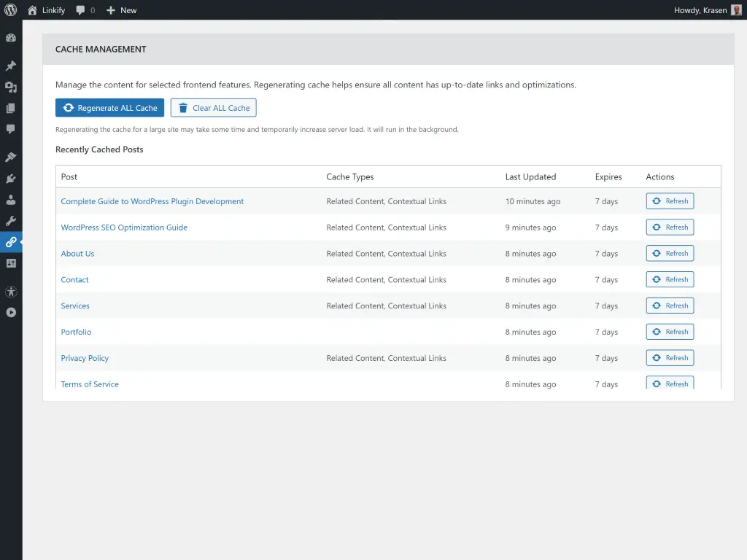Visit the Linkify site from the admin bar
Image resolution: width=747 pixels, height=560 pixels.
(45, 10)
